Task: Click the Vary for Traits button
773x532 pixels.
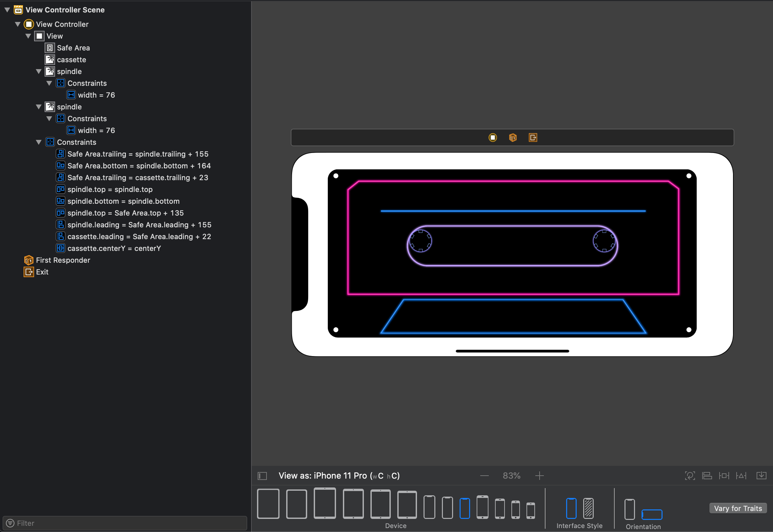Action: click(x=738, y=508)
